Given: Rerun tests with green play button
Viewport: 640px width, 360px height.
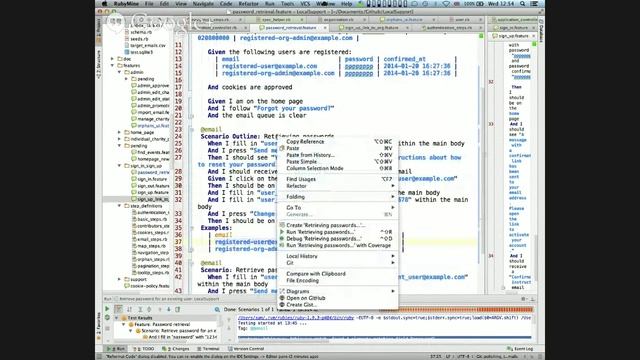Looking at the screenshot, I should click(x=107, y=309).
